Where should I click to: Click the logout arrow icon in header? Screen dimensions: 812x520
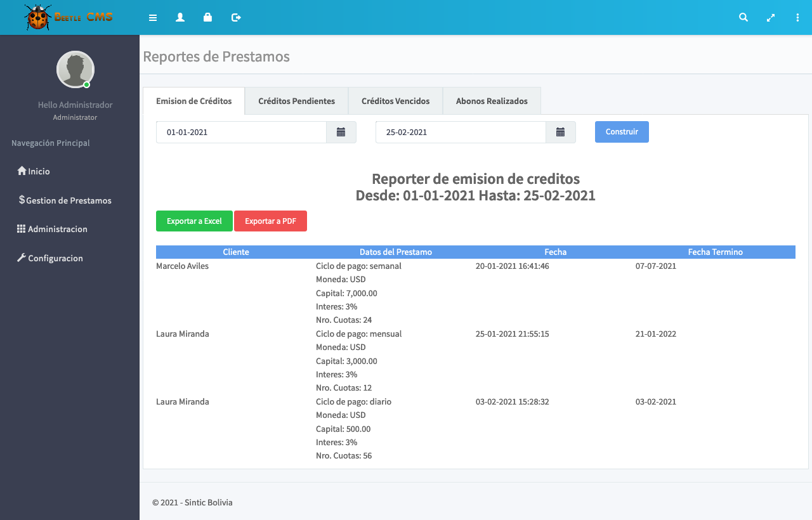coord(236,18)
